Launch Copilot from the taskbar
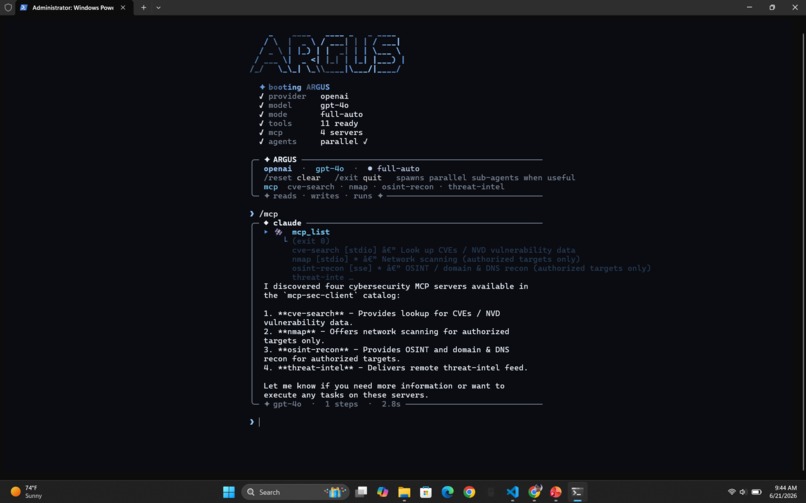The image size is (806, 503). (x=382, y=492)
